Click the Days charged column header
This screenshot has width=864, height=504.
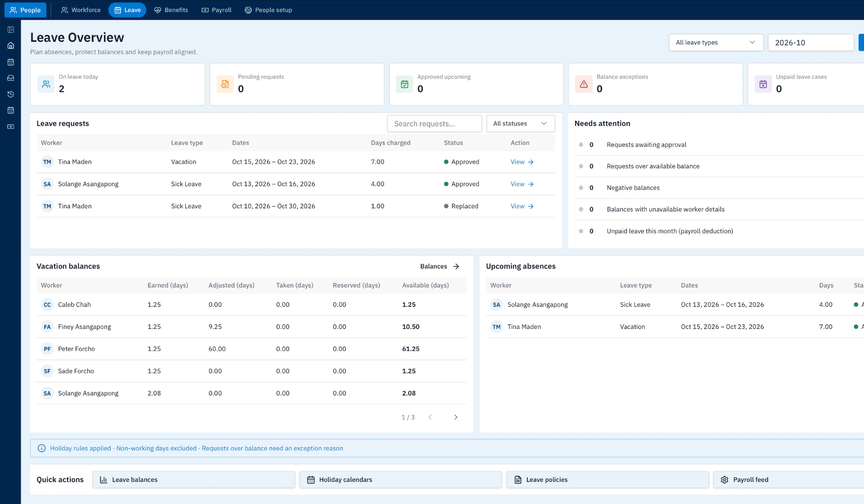(x=390, y=143)
